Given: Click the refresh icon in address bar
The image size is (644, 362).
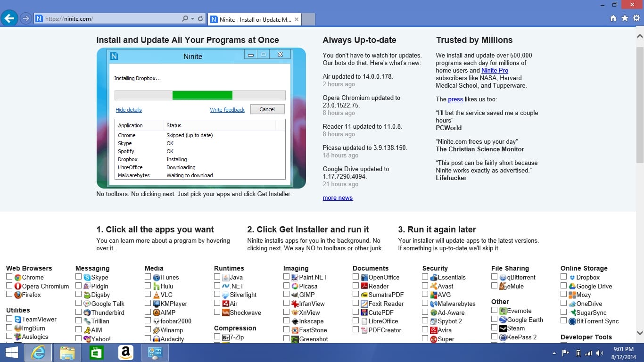Looking at the screenshot, I should pos(200,19).
